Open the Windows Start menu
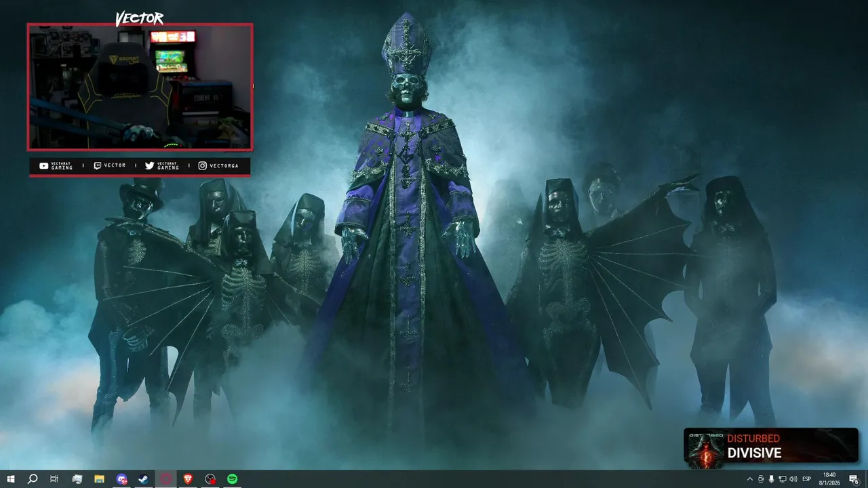Viewport: 868px width, 488px height. click(10, 479)
